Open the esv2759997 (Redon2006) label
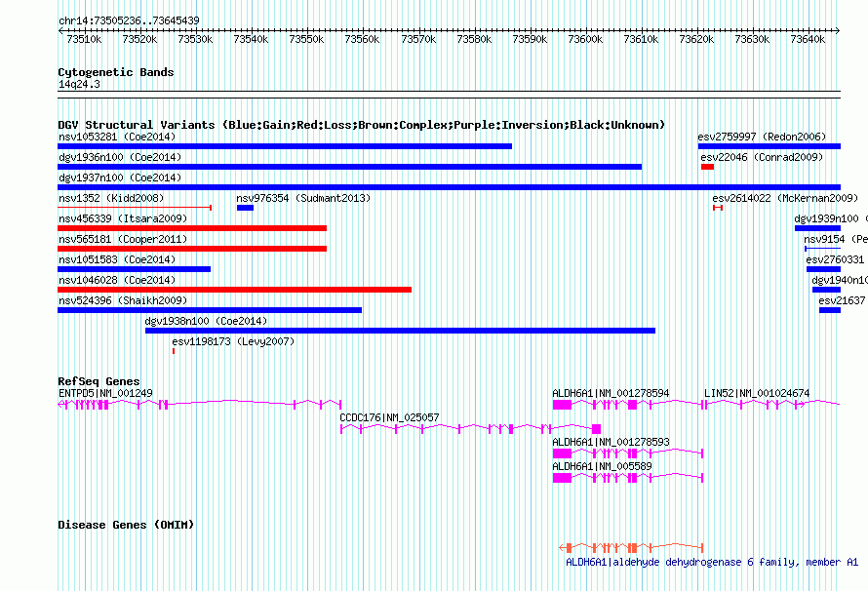The height and width of the screenshot is (591, 868). [762, 137]
